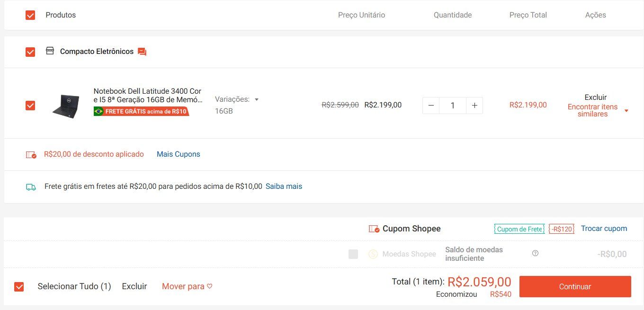Click the free shipping truck icon
Viewport: 644px width, 310px height.
(31, 187)
